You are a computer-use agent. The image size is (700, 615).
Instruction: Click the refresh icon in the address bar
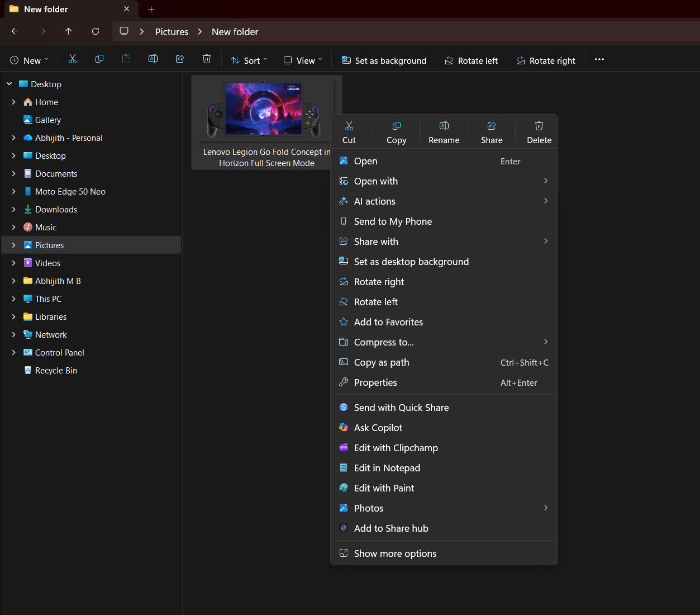(95, 31)
